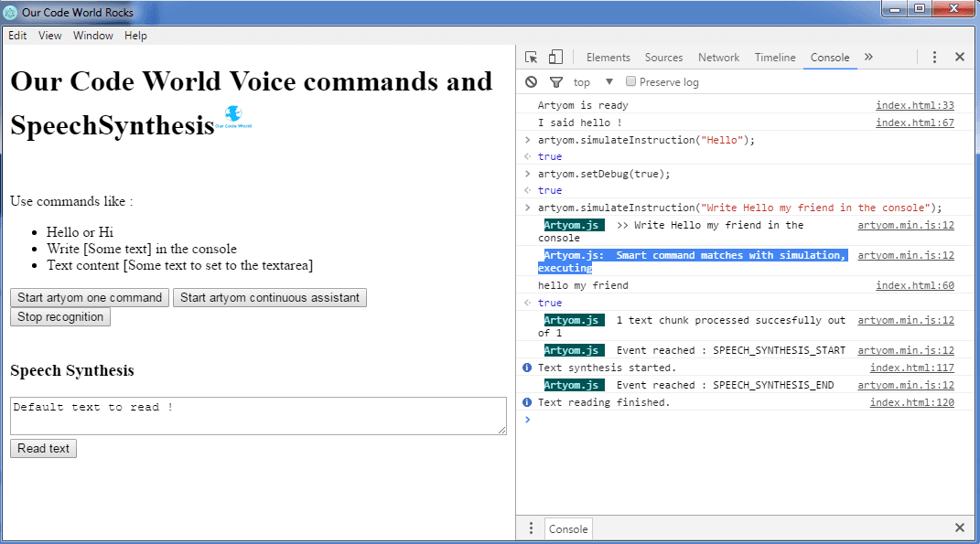Open the index.html:67 source link
Viewport: 980px width, 544px height.
[x=914, y=123]
